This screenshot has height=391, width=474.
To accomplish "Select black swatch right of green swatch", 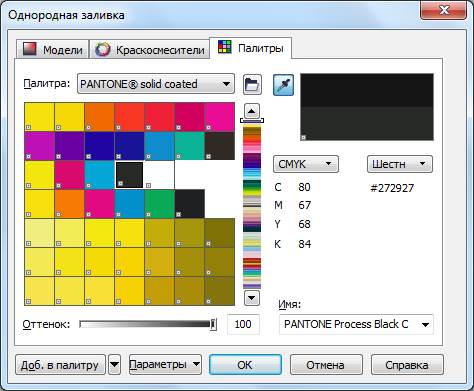I will click(189, 204).
